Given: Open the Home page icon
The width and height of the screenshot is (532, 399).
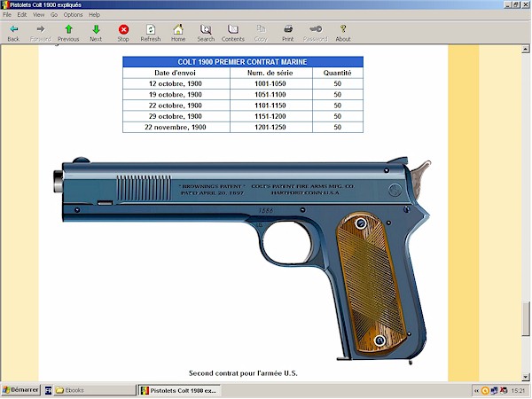Looking at the screenshot, I should pyautogui.click(x=178, y=29).
